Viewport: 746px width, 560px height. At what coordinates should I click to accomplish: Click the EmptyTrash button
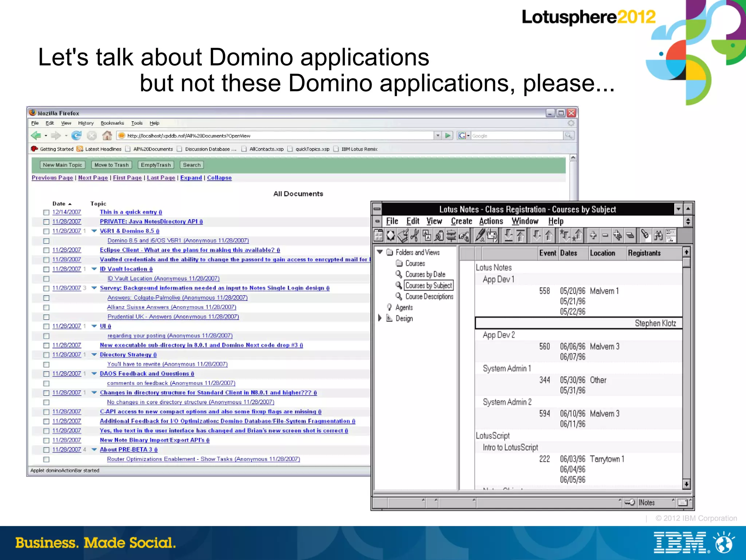[x=156, y=165]
